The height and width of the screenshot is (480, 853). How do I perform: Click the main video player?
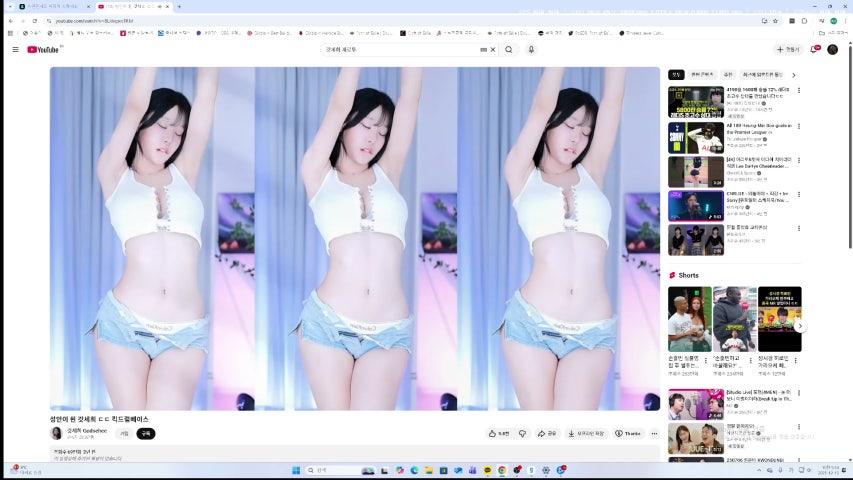tap(355, 239)
